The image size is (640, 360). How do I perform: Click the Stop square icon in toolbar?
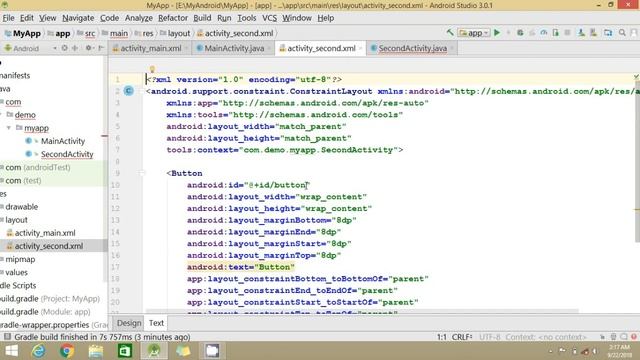tap(567, 33)
